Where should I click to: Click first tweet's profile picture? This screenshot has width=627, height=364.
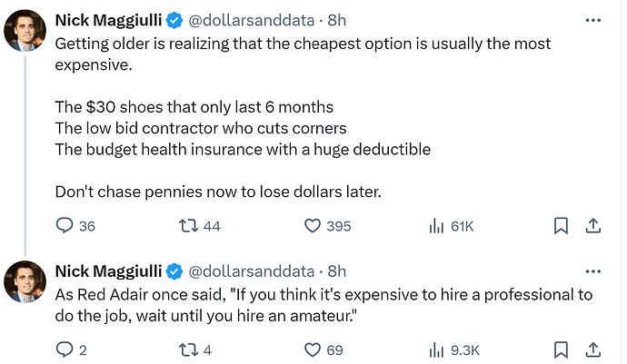[x=25, y=31]
